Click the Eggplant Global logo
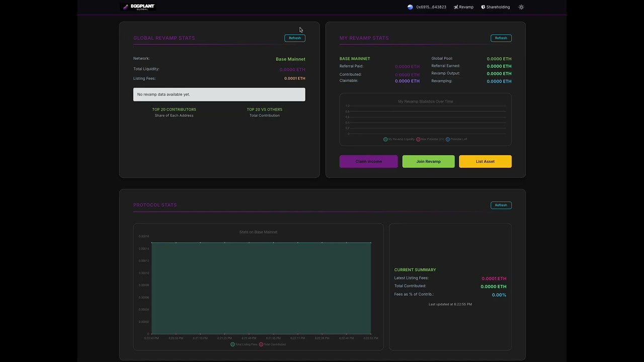 [138, 7]
